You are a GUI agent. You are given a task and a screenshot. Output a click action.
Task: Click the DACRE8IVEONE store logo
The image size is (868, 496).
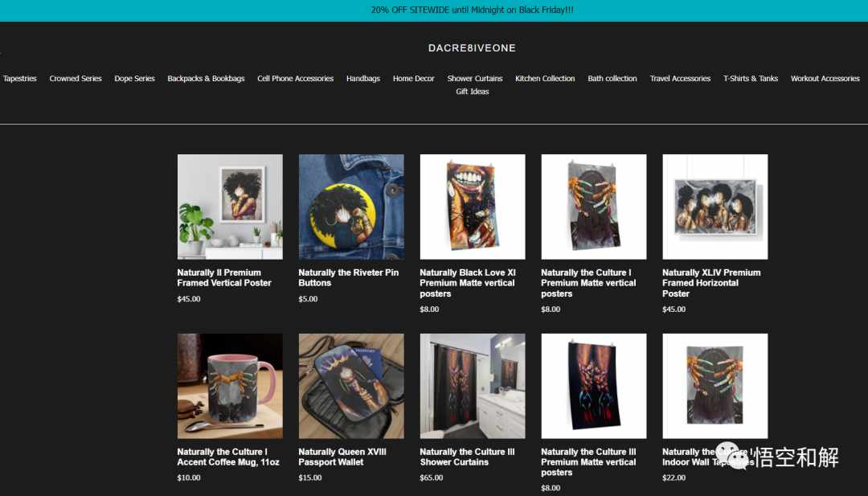pyautogui.click(x=473, y=48)
